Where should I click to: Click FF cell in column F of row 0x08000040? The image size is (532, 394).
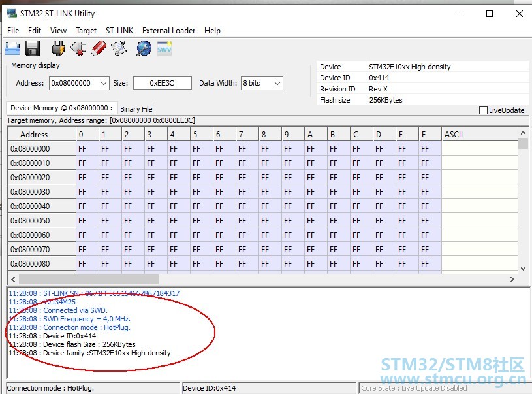[x=430, y=206]
